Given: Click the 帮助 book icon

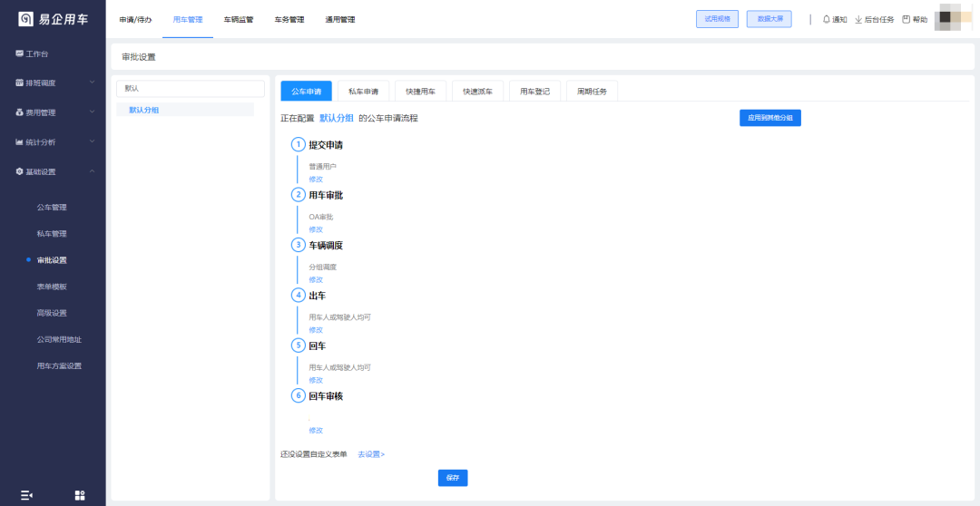Looking at the screenshot, I should click(x=906, y=19).
